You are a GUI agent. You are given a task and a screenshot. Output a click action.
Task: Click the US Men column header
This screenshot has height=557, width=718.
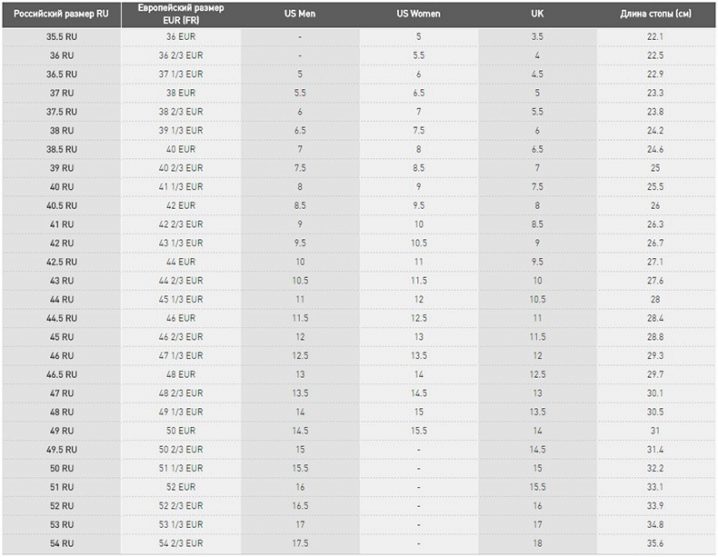(300, 14)
